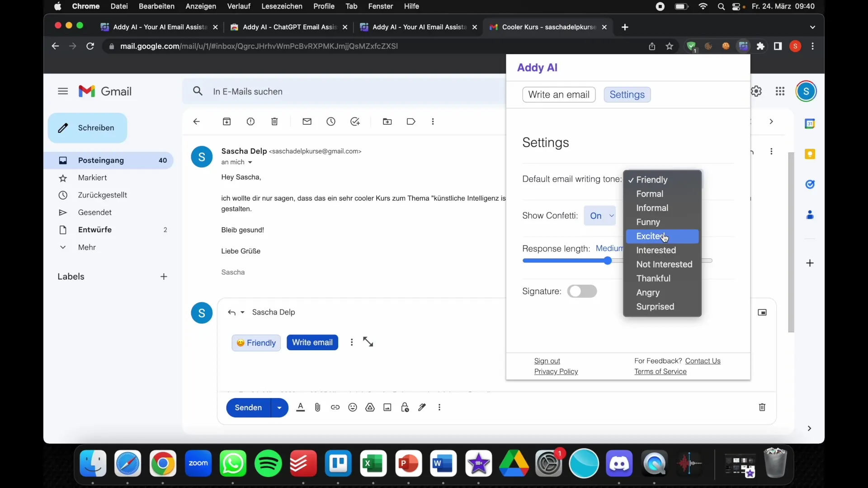Open Gmail main hamburger menu
The height and width of the screenshot is (488, 868).
(63, 91)
